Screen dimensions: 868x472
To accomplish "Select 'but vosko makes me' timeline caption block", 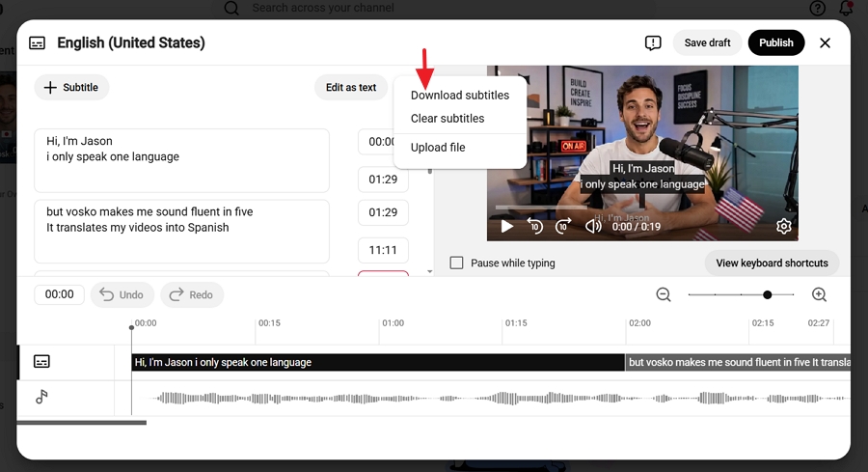I will [x=738, y=362].
